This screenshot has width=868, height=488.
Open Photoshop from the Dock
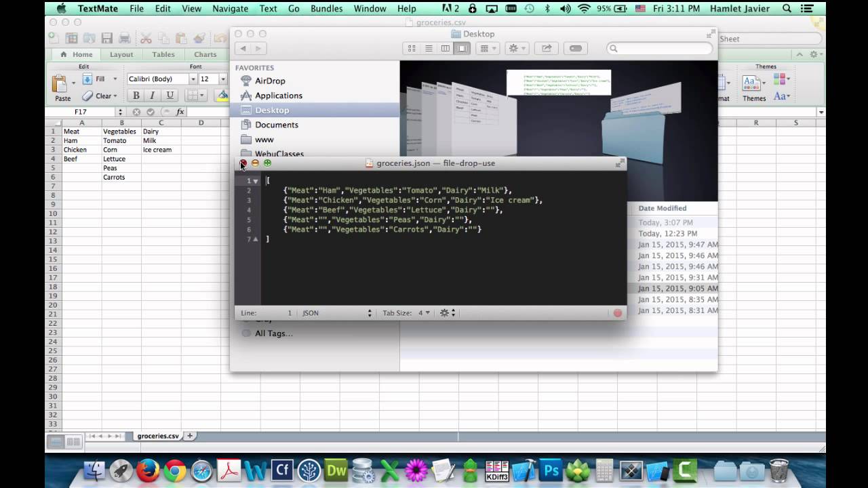tap(551, 470)
